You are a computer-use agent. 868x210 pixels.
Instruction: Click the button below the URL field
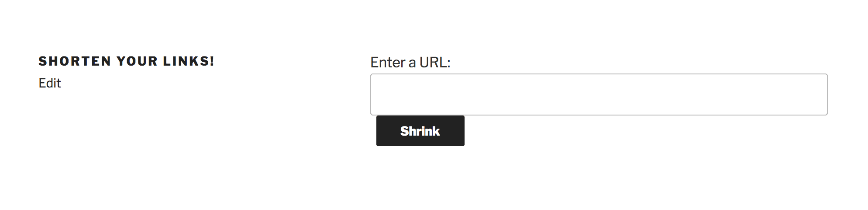[420, 131]
